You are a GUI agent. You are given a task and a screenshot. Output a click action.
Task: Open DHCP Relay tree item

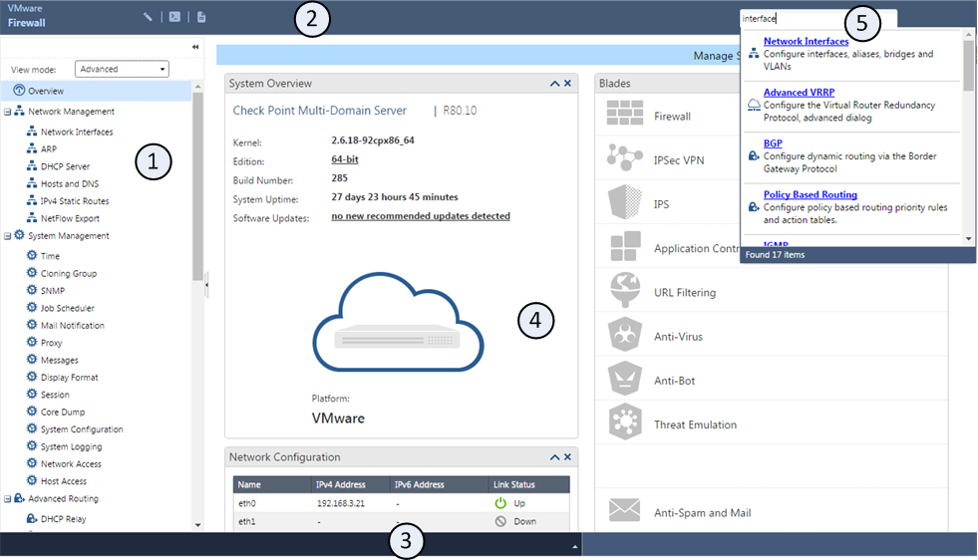[63, 519]
